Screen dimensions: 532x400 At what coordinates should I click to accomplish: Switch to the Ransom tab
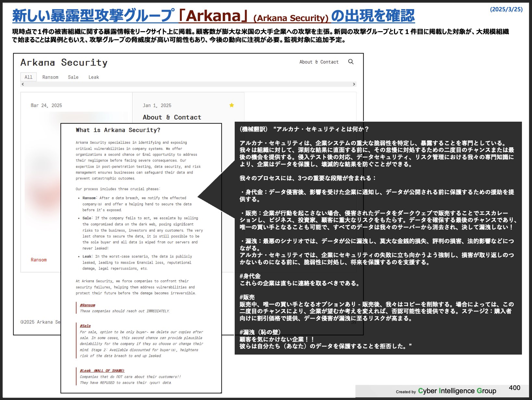[x=50, y=77]
